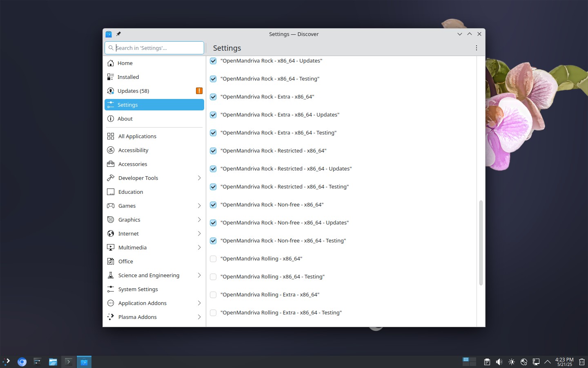The height and width of the screenshot is (368, 588).
Task: Click the pin icon in title bar
Action: [118, 34]
